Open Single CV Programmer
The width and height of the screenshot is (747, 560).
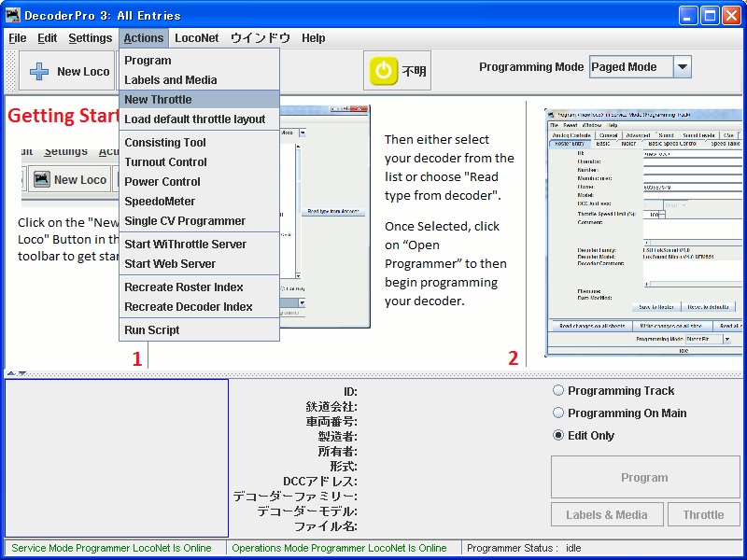click(199, 221)
